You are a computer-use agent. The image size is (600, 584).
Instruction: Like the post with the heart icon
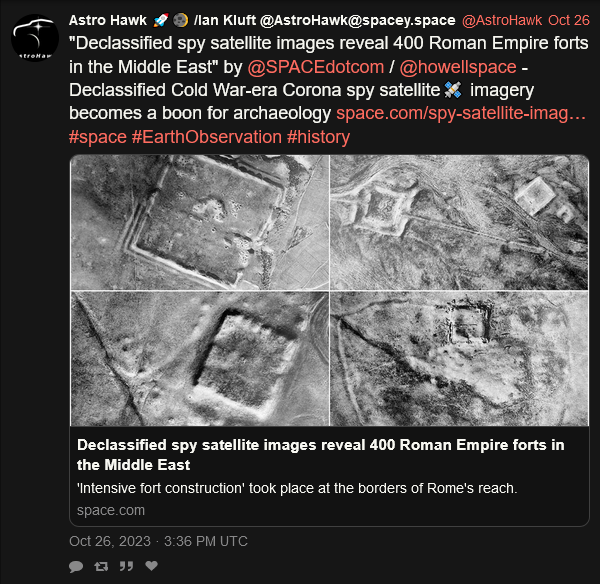point(152,566)
